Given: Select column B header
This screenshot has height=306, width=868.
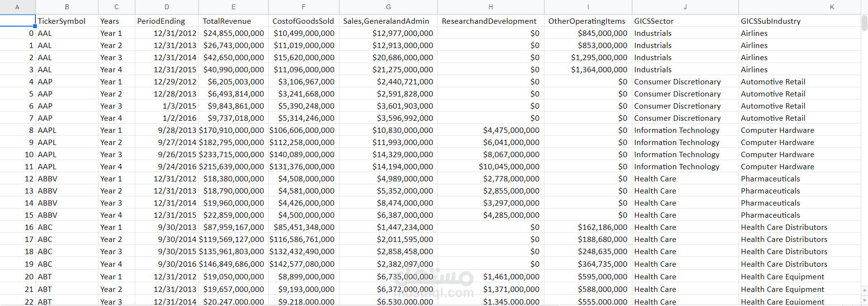Looking at the screenshot, I should tap(67, 7).
